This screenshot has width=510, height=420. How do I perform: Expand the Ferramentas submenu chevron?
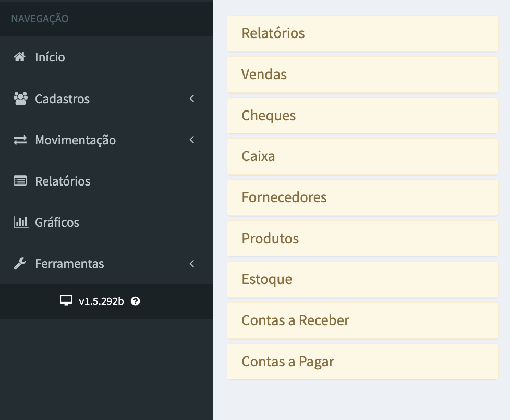click(192, 264)
